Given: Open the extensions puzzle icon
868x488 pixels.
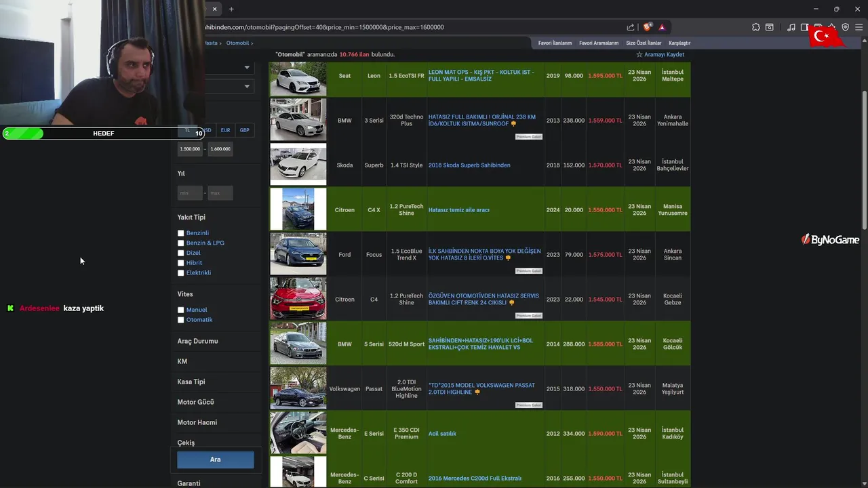Looking at the screenshot, I should coord(756,27).
